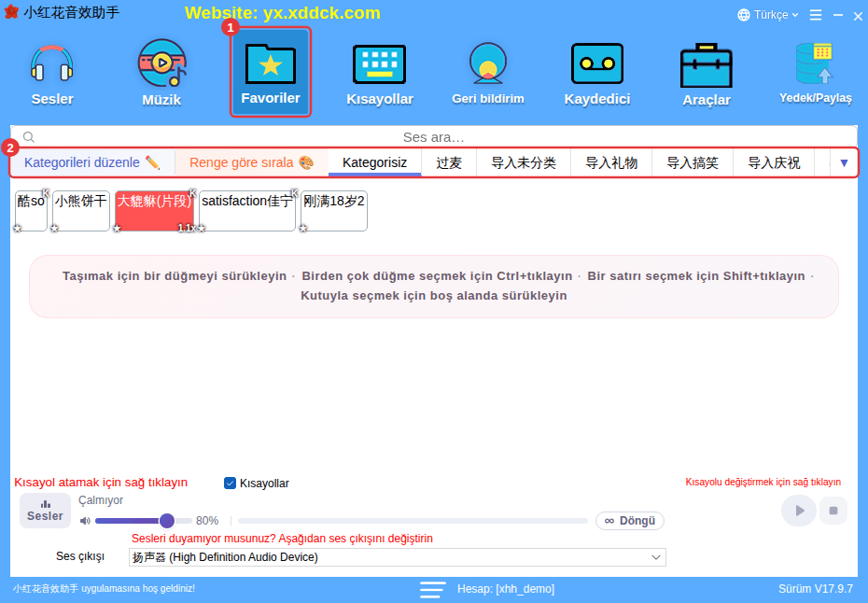Open the Türkçe language dropdown
This screenshot has width=868, height=603.
[768, 15]
